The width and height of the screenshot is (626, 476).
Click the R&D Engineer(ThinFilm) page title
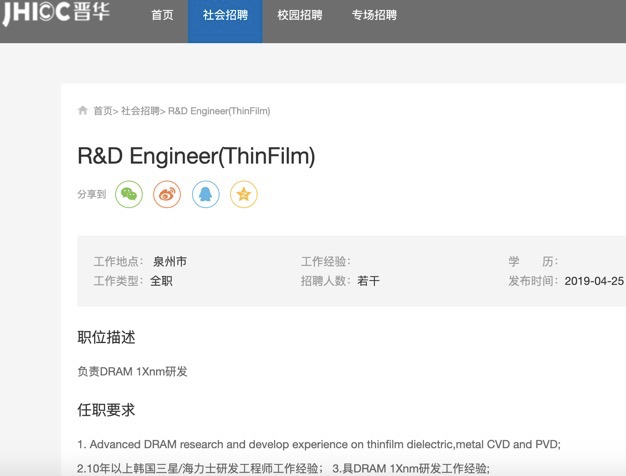coord(196,155)
